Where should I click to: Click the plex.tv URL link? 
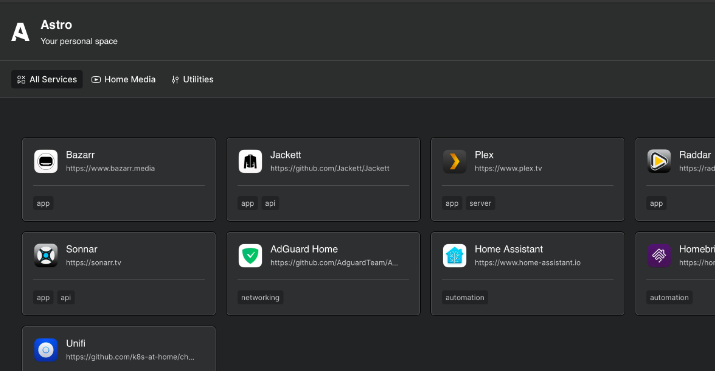point(508,168)
